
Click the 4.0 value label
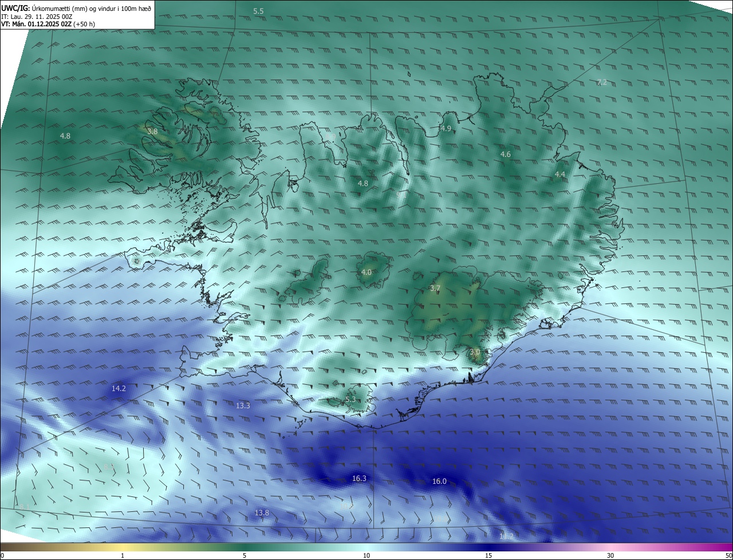tap(366, 273)
